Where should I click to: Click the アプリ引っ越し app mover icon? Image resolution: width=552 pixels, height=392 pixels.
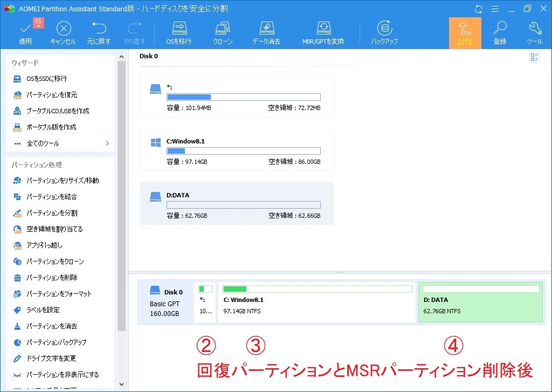point(17,245)
